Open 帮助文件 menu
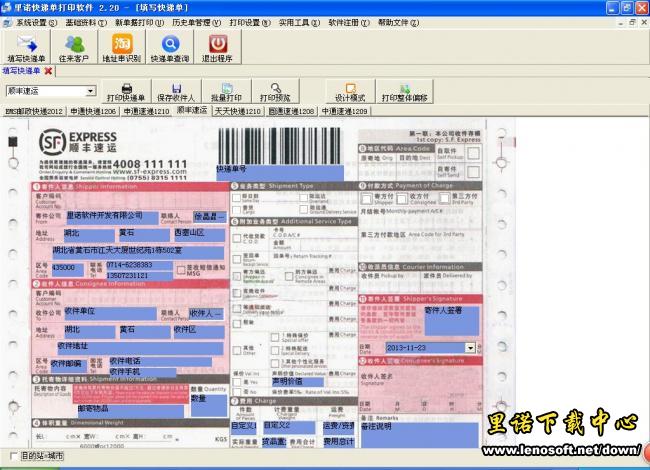The width and height of the screenshot is (650, 470). coord(398,23)
